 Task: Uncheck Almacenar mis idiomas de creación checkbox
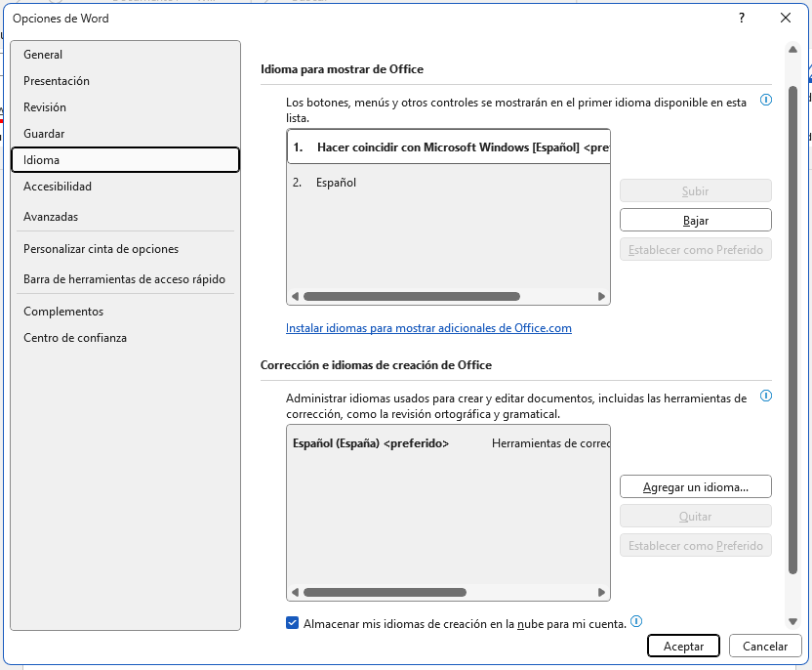coord(293,622)
